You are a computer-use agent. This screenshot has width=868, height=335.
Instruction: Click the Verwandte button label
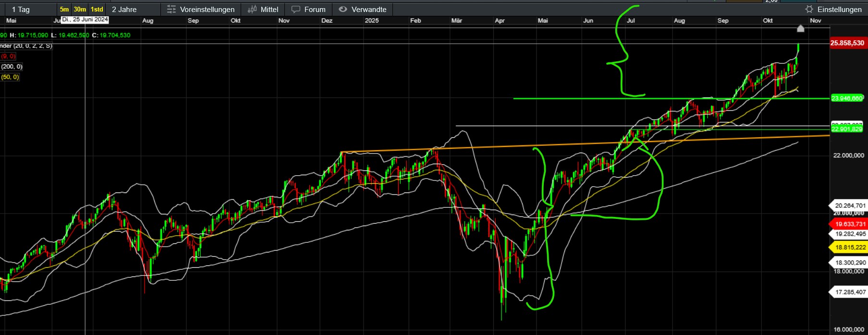click(368, 10)
